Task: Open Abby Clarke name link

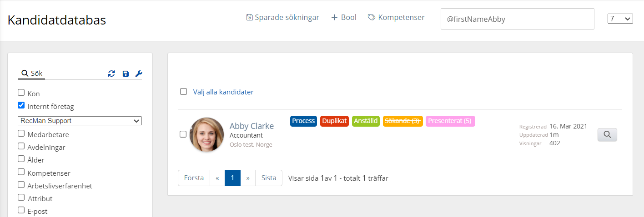Action: click(x=252, y=126)
